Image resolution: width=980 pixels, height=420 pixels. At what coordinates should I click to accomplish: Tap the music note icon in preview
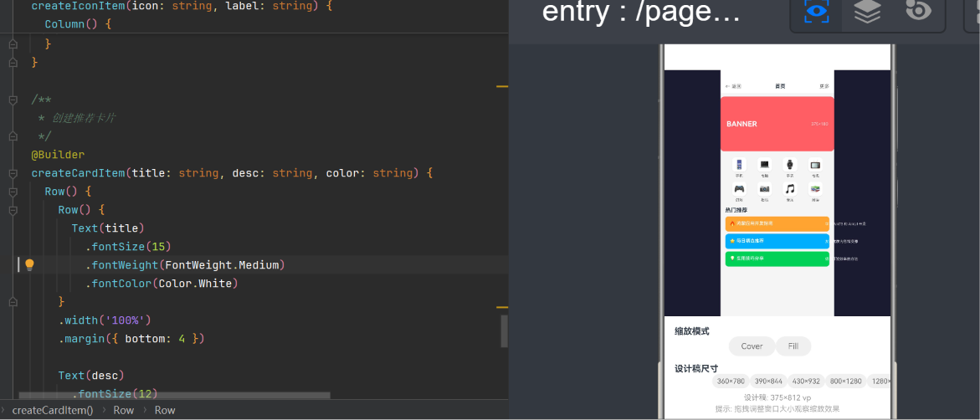coord(790,189)
